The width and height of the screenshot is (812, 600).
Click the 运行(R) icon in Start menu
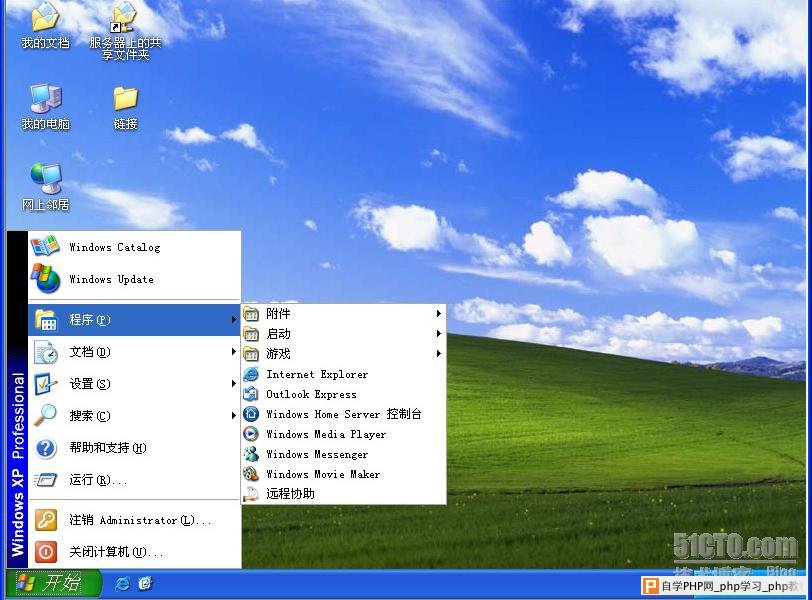pos(46,480)
